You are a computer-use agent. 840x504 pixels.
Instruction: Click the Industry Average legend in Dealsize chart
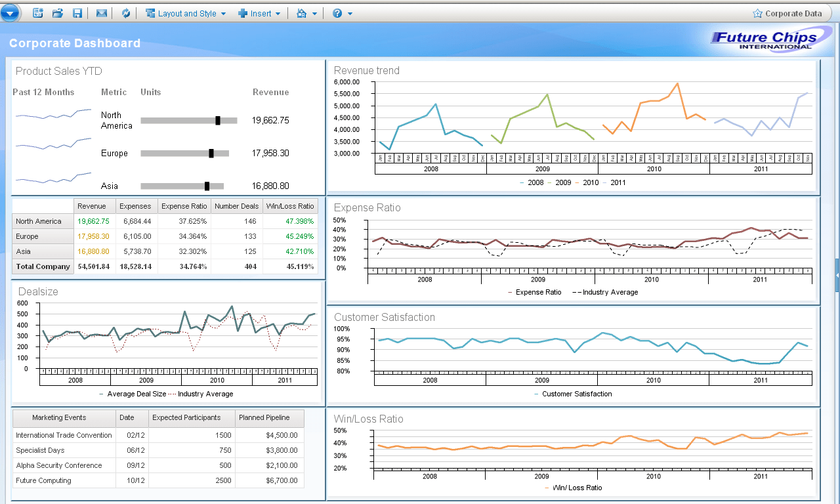205,394
